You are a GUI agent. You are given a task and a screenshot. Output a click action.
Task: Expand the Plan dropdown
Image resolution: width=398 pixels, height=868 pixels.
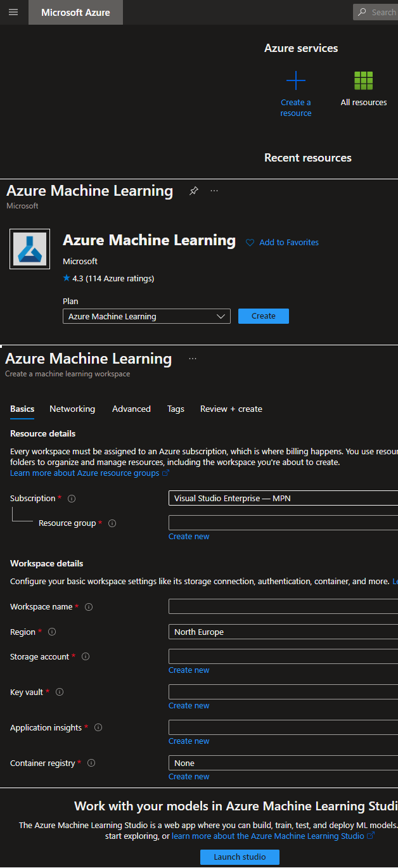click(146, 316)
